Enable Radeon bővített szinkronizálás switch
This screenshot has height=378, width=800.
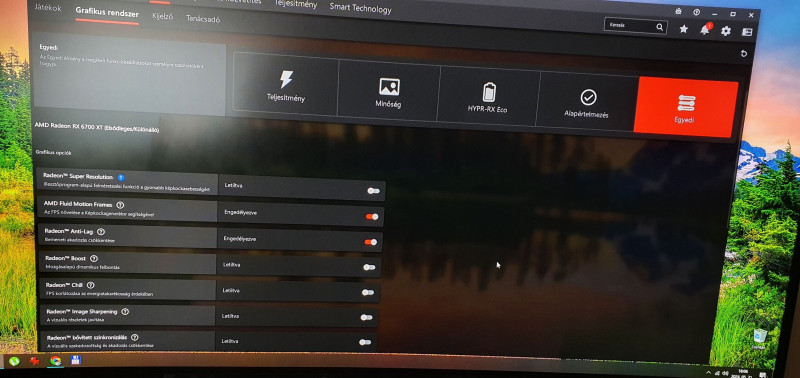tap(365, 342)
